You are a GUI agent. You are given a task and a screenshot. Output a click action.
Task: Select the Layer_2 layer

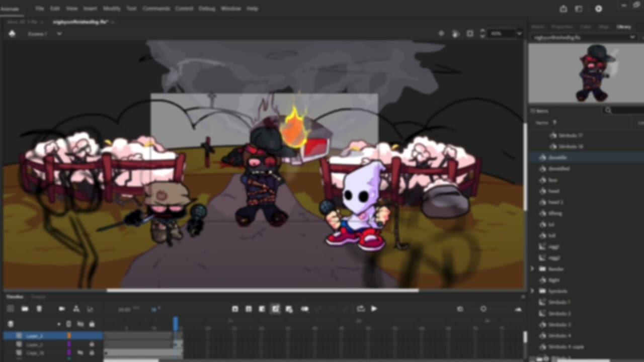pyautogui.click(x=35, y=344)
